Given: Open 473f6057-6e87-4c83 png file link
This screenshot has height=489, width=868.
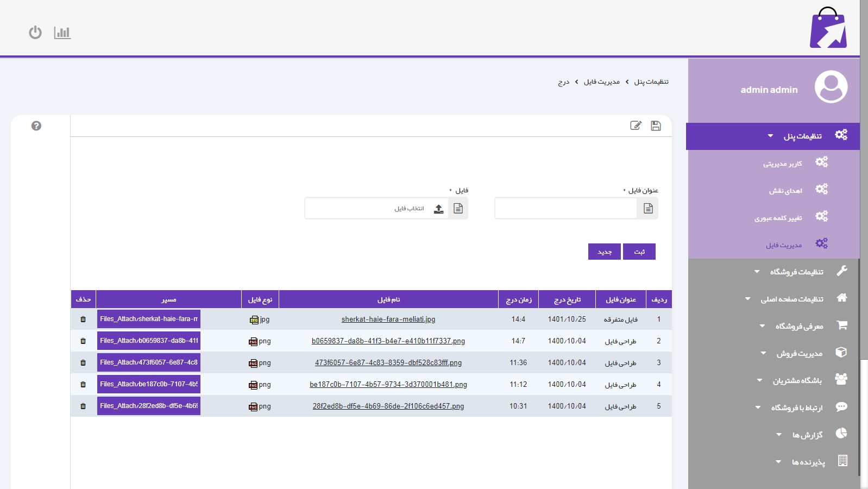Looking at the screenshot, I should pos(388,363).
